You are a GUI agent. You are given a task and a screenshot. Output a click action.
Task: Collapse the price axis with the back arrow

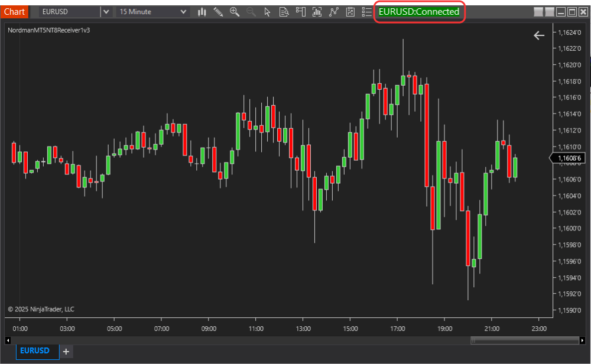(x=539, y=35)
